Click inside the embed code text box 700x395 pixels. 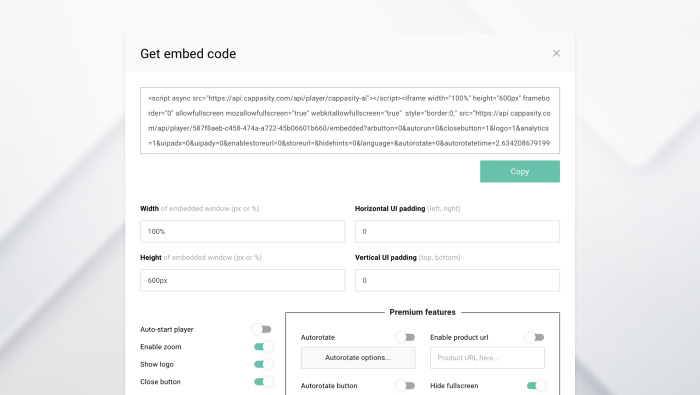point(350,121)
